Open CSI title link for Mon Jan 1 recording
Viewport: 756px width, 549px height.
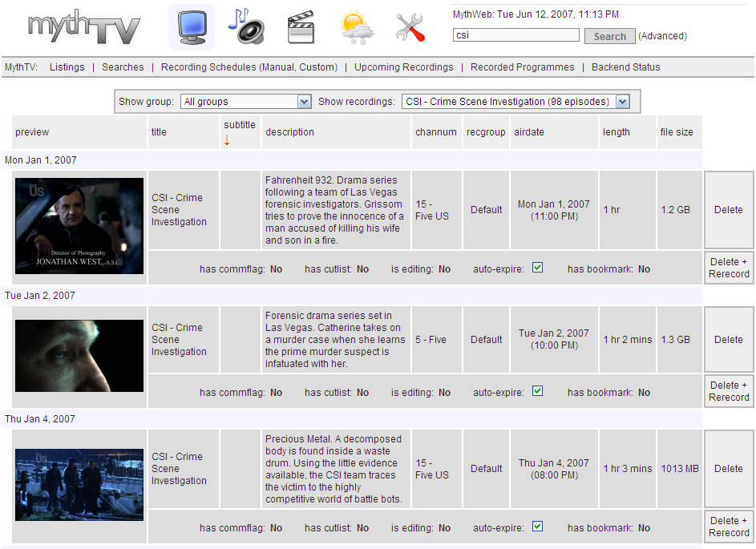point(179,210)
